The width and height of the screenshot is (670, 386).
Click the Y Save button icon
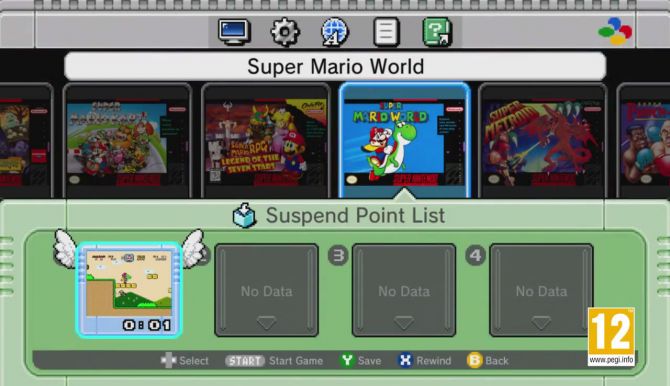(x=347, y=360)
